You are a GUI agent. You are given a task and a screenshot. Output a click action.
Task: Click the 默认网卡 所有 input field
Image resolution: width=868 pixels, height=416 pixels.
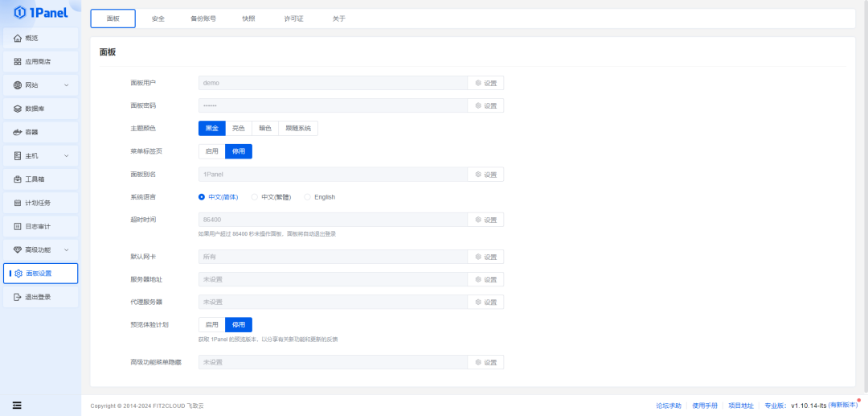point(334,257)
